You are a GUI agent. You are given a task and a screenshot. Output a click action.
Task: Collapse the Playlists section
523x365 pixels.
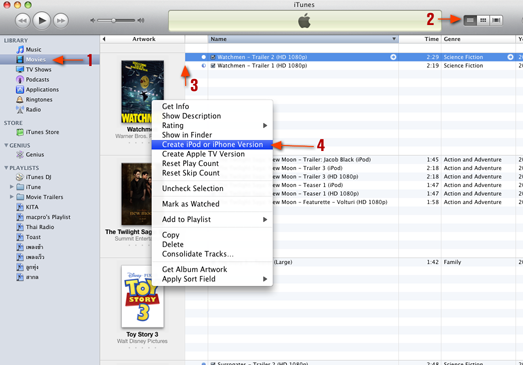coord(6,167)
